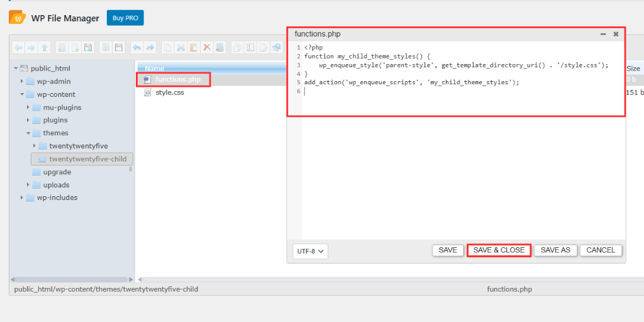Collapse the public_html tree root

point(16,68)
